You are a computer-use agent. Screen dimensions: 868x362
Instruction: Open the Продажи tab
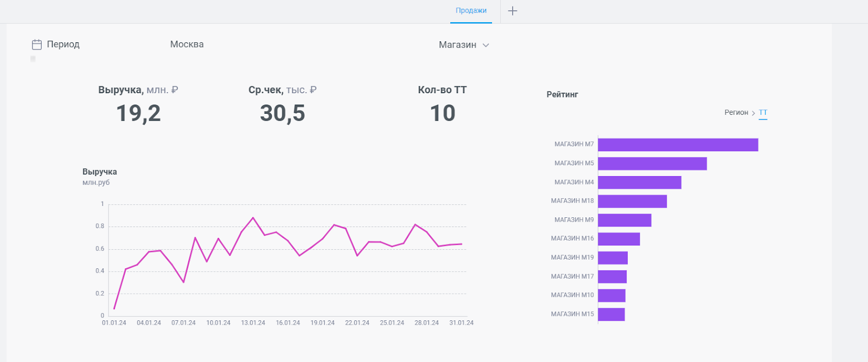tap(471, 11)
